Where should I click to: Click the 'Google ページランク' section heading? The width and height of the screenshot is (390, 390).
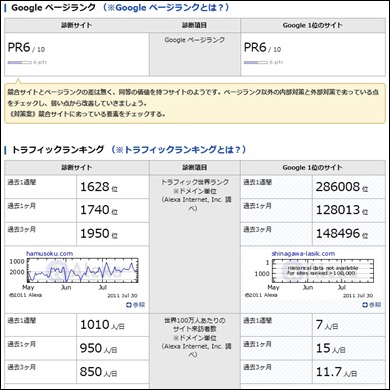tap(54, 7)
